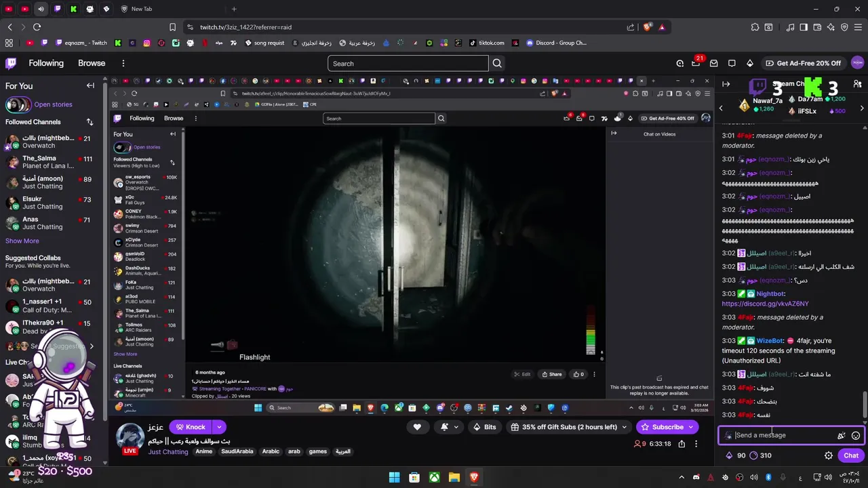
Task: Expand the Subscribe options arrow
Action: [x=691, y=427]
